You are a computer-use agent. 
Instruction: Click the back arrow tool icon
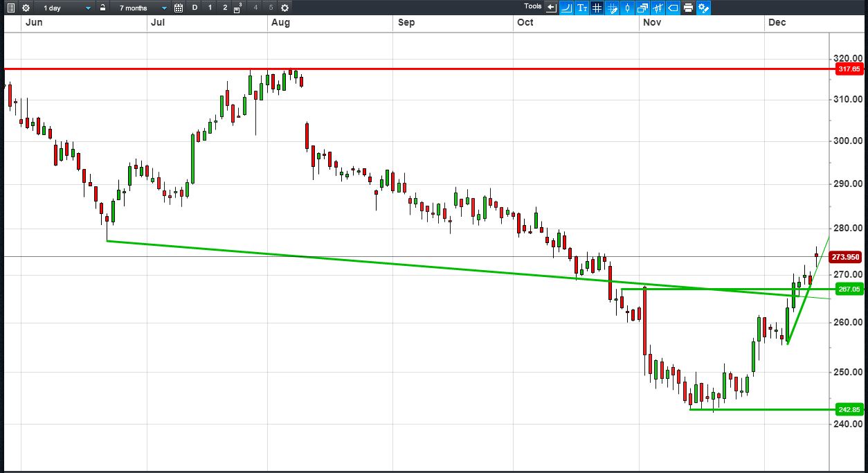(x=552, y=8)
